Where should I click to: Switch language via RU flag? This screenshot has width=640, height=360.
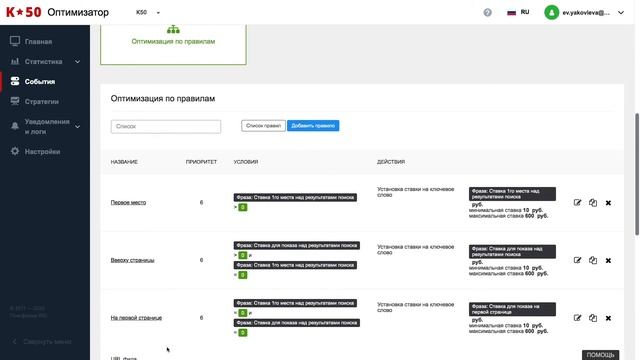(x=518, y=12)
